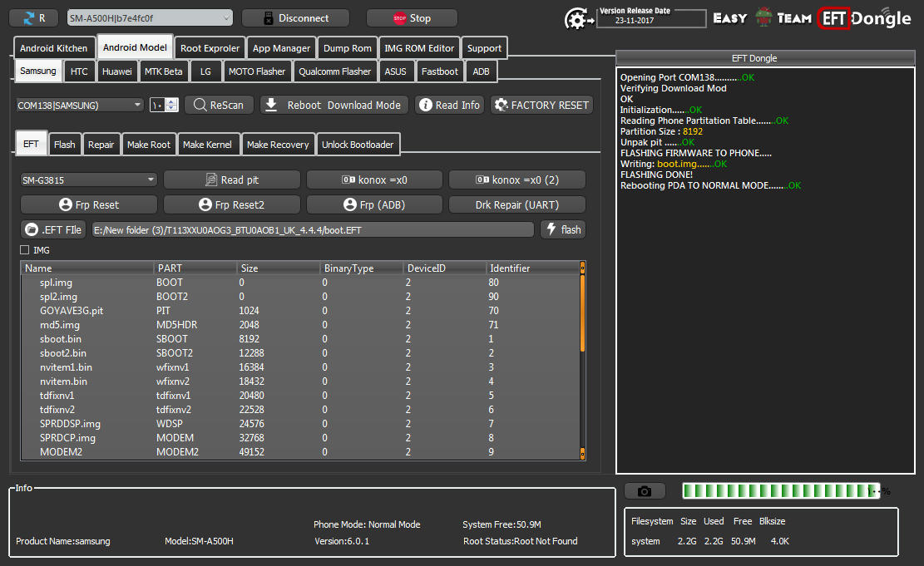
Task: Click the FACTORY RESET button
Action: [541, 105]
